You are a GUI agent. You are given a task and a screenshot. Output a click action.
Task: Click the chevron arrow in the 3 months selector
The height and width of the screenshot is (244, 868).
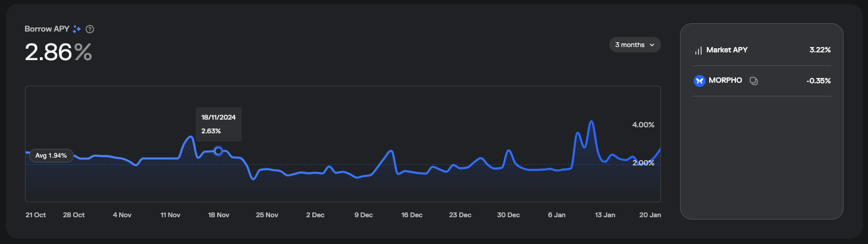(x=651, y=45)
